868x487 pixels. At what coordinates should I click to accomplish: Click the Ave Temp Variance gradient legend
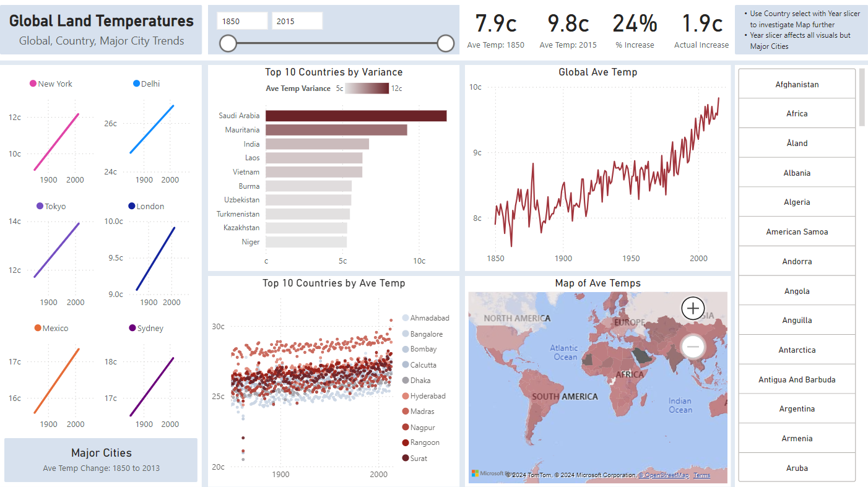pyautogui.click(x=367, y=88)
